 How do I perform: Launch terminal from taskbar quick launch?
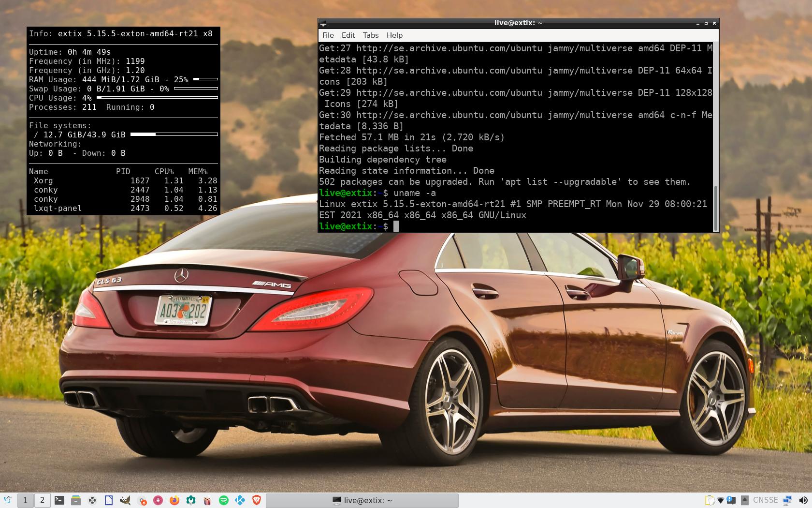pyautogui.click(x=59, y=500)
